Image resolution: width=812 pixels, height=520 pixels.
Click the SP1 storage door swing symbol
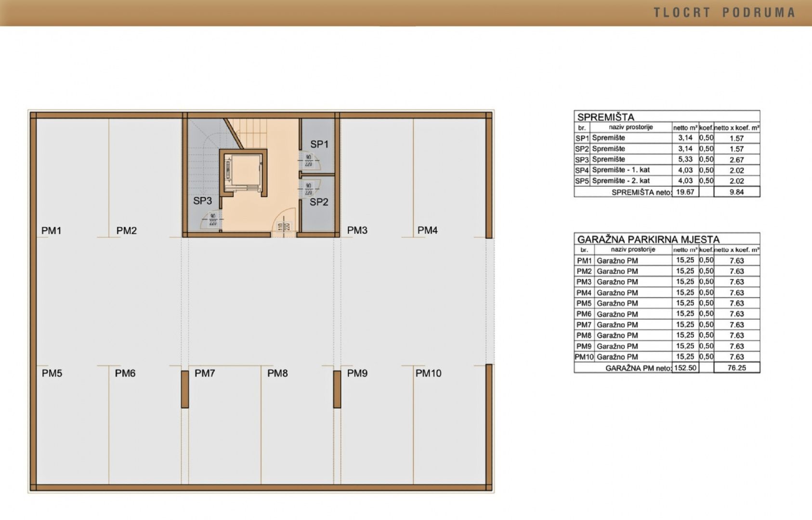308,161
